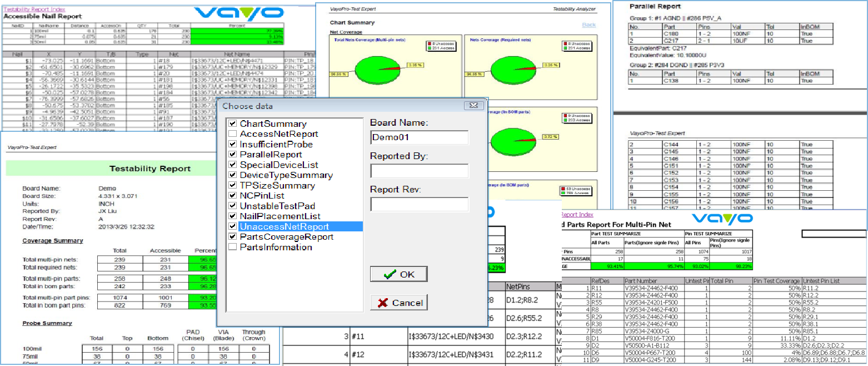Click the "53 Unaccess" legend entry

576,189
